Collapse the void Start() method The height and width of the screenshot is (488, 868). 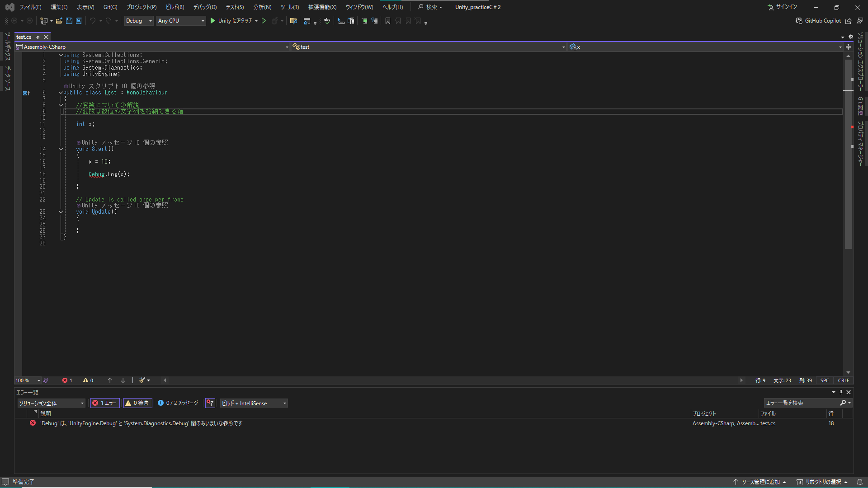61,149
